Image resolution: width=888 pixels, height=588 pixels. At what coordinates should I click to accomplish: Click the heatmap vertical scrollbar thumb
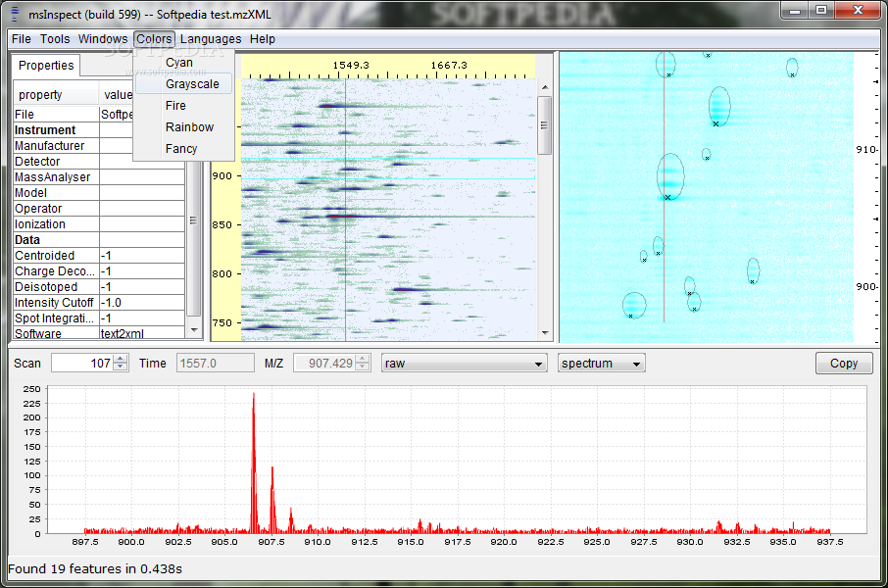point(545,125)
